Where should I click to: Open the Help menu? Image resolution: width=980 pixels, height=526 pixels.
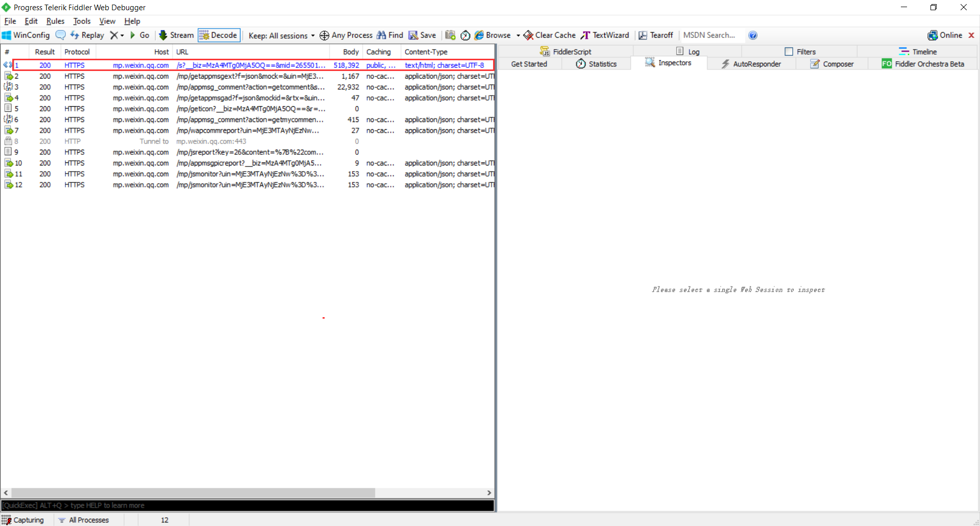pyautogui.click(x=132, y=21)
